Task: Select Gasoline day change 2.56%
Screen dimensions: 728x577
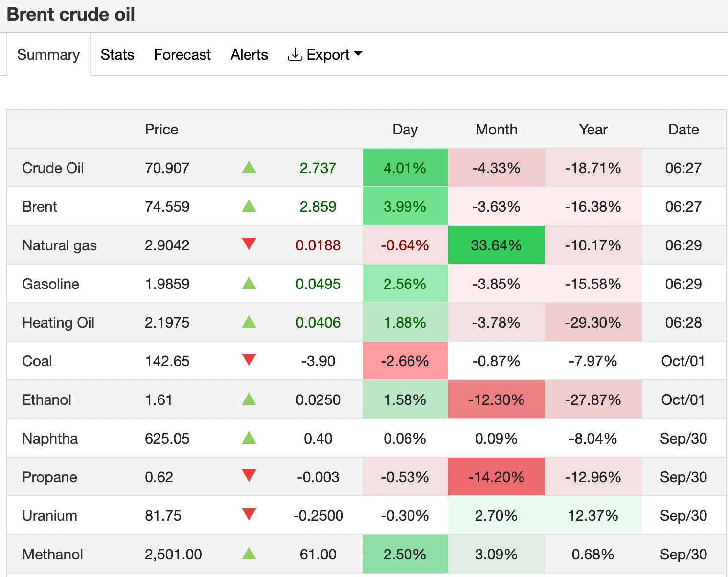Action: [x=405, y=284]
